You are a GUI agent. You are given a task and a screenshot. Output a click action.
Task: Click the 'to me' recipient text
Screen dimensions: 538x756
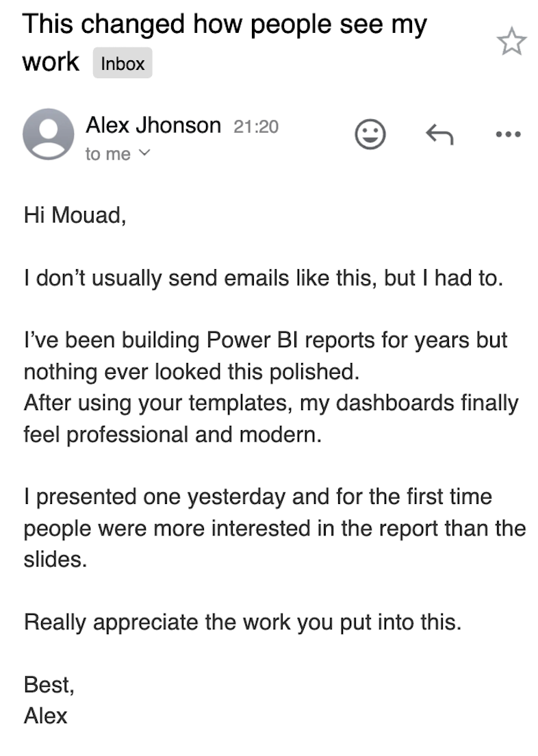107,155
